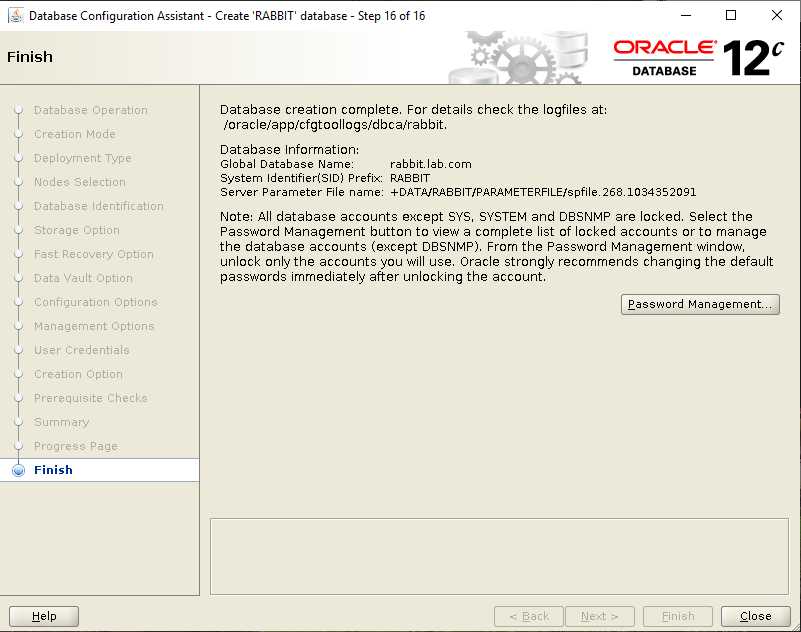
Task: Select Configuration Options step
Action: coord(96,302)
